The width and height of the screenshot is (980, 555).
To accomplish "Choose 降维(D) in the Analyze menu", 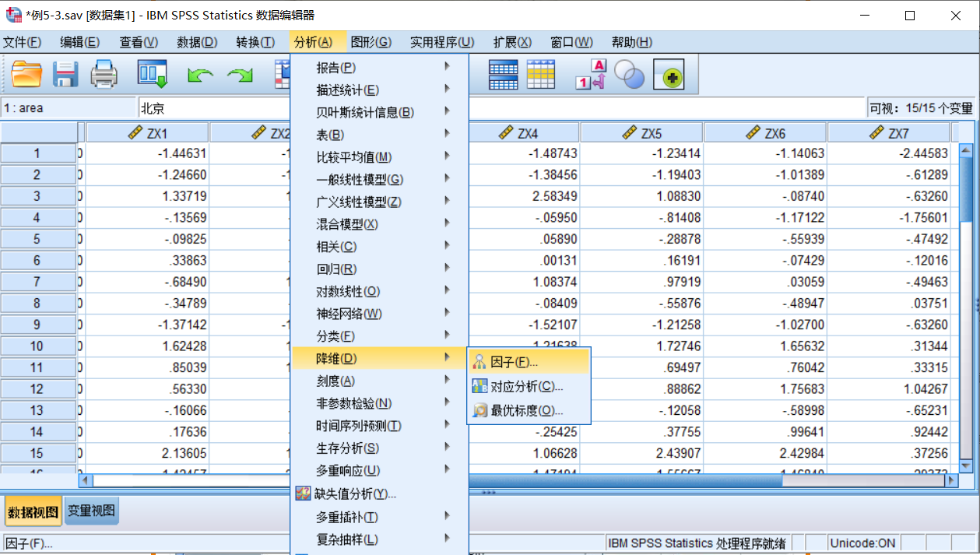I will [379, 358].
